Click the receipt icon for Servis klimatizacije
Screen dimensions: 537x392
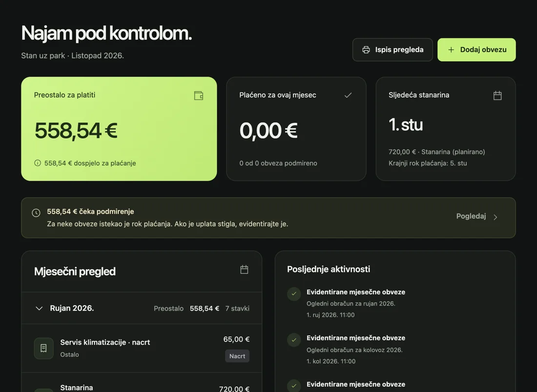(44, 348)
